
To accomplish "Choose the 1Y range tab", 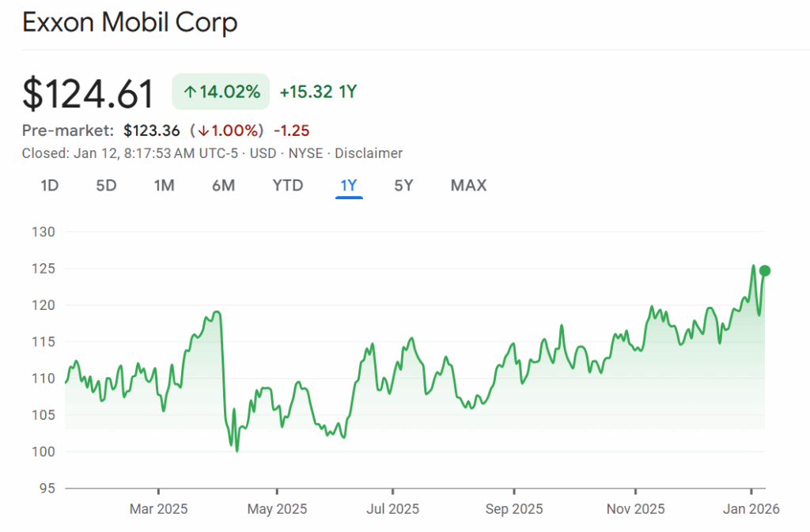I will pos(349,186).
